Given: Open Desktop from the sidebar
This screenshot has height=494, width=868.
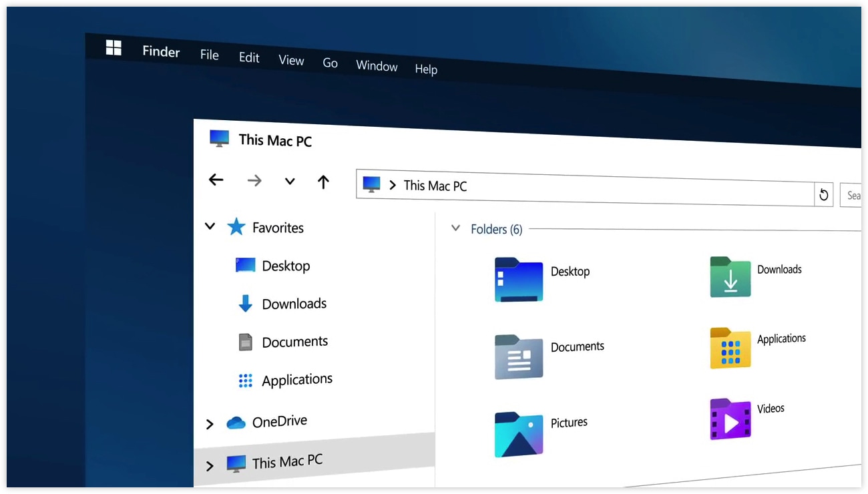Looking at the screenshot, I should [286, 266].
